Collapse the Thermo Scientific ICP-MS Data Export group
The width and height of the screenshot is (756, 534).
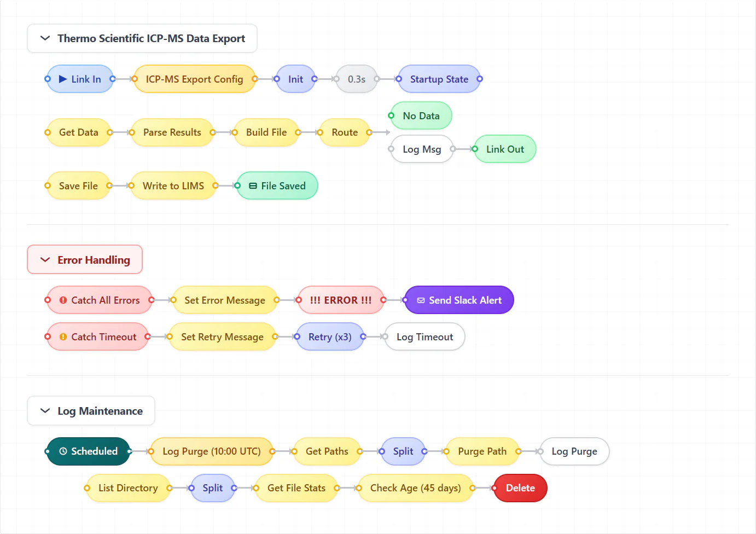coord(45,38)
